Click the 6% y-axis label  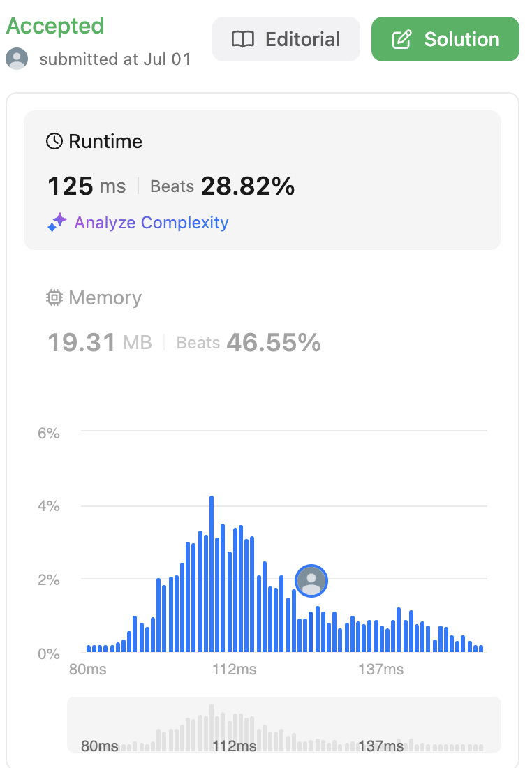pyautogui.click(x=48, y=433)
